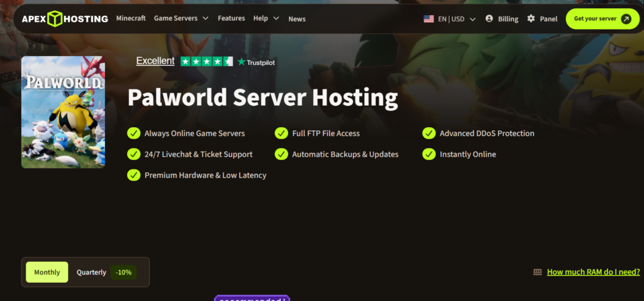Open the Minecraft menu item
Image resolution: width=644 pixels, height=301 pixels.
tap(131, 18)
